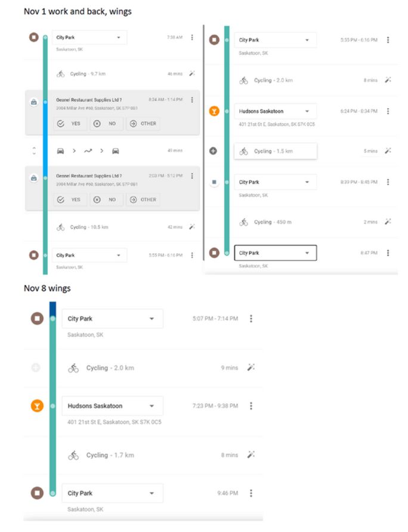Open Hudsons Saskatoon dropdown at 7:23 PM
The height and width of the screenshot is (532, 408).
(x=152, y=406)
